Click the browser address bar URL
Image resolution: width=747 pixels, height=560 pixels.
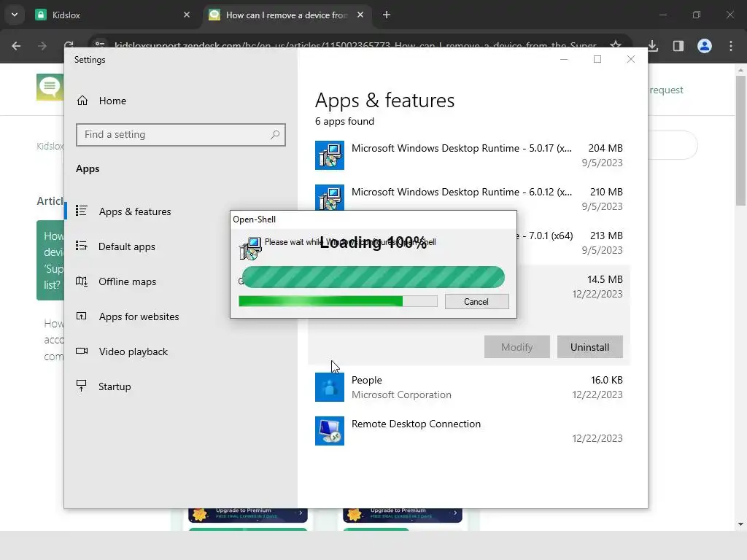pos(355,46)
